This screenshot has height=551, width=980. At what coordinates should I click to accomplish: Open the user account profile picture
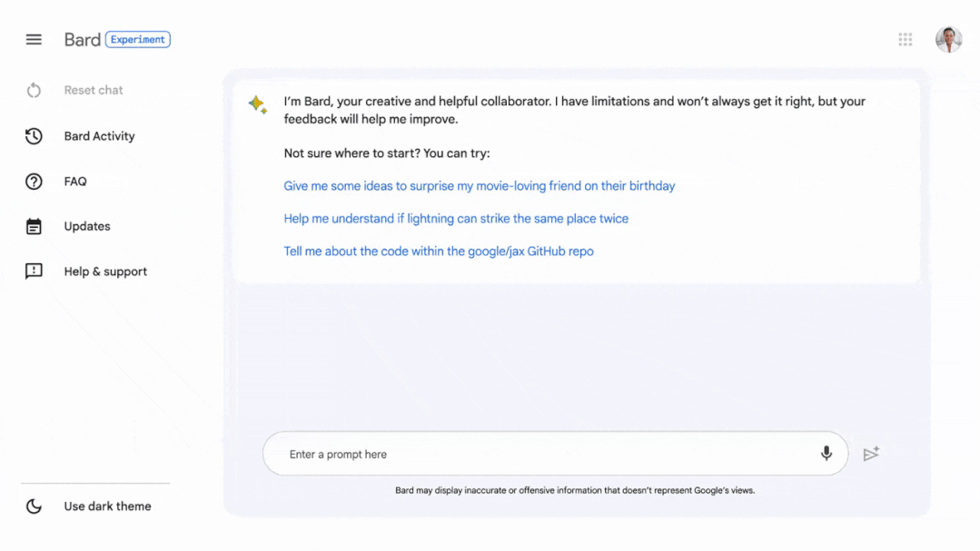948,39
